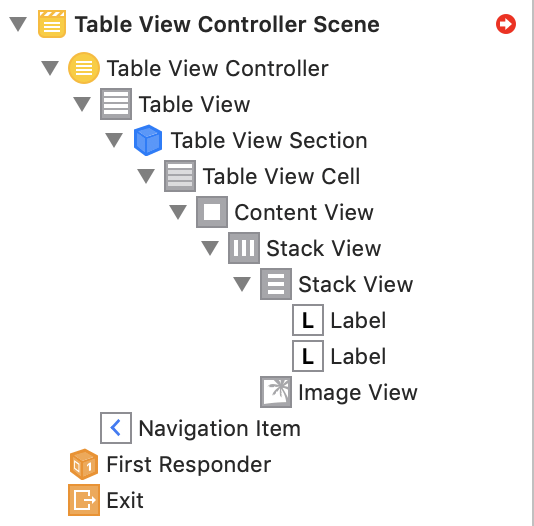Collapse the Table View Controller Scene disclosure triangle

point(18,25)
